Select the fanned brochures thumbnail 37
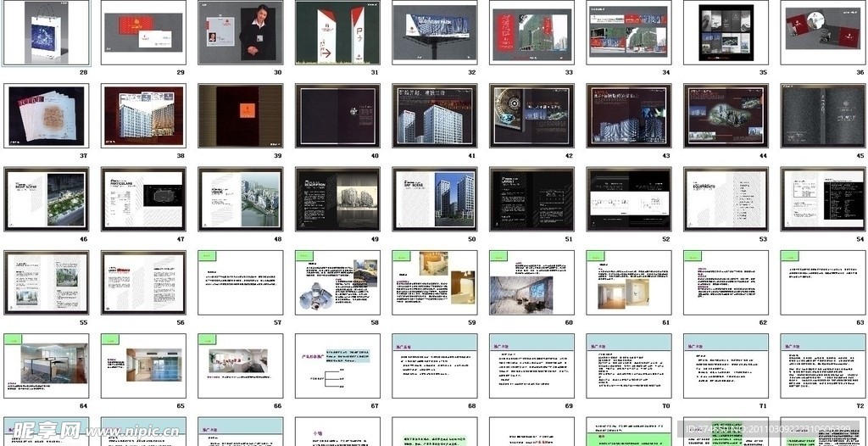868x446 pixels. point(47,115)
